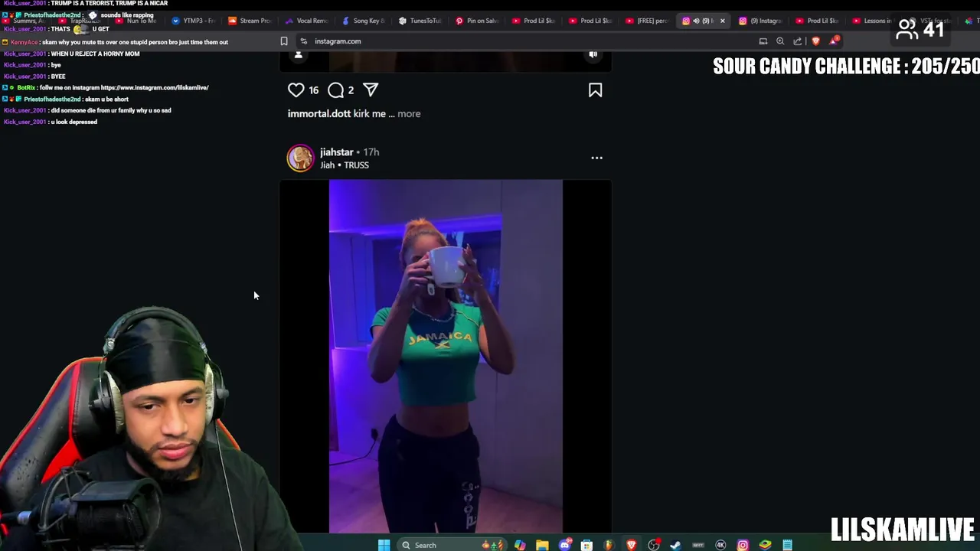
Task: Open File Explorer from the taskbar
Action: click(542, 545)
